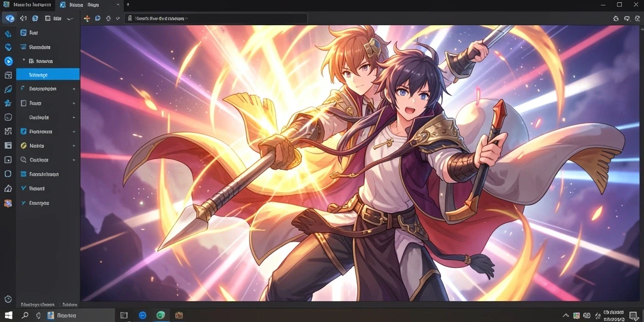This screenshot has width=644, height=322.
Task: Click the round clock icon at the sidebar bottom
Action: pos(8,299)
